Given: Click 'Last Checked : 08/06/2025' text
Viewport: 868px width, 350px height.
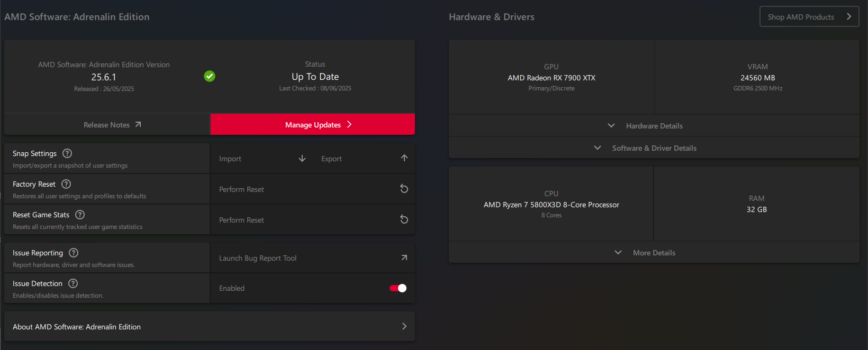Looking at the screenshot, I should (x=315, y=88).
